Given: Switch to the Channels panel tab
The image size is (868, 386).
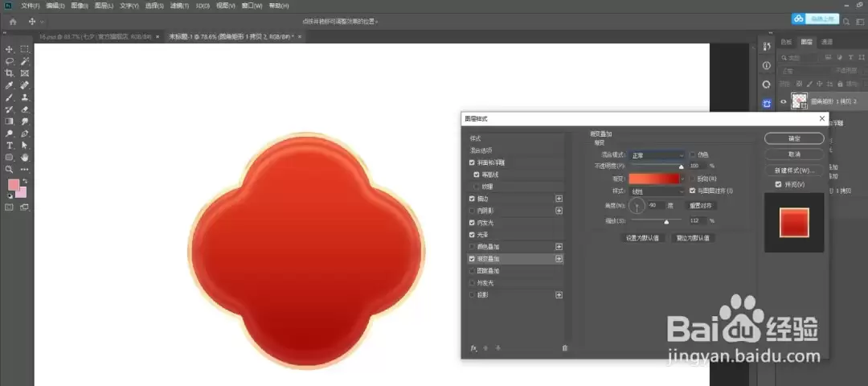Looking at the screenshot, I should click(x=827, y=42).
